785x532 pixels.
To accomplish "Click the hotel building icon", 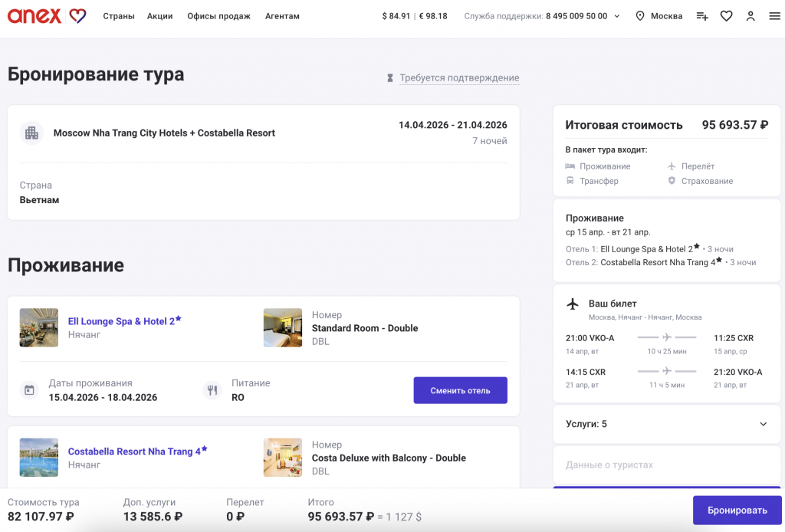I will 31,133.
